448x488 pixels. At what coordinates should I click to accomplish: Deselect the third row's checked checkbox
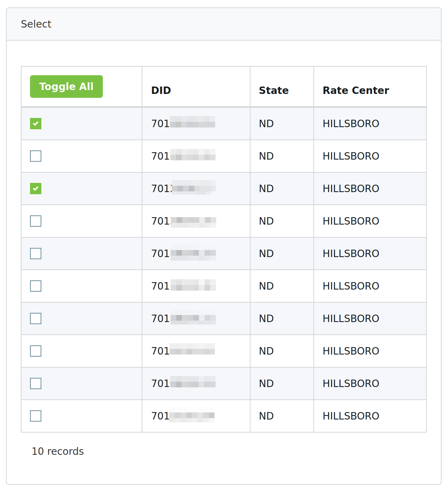click(x=36, y=189)
